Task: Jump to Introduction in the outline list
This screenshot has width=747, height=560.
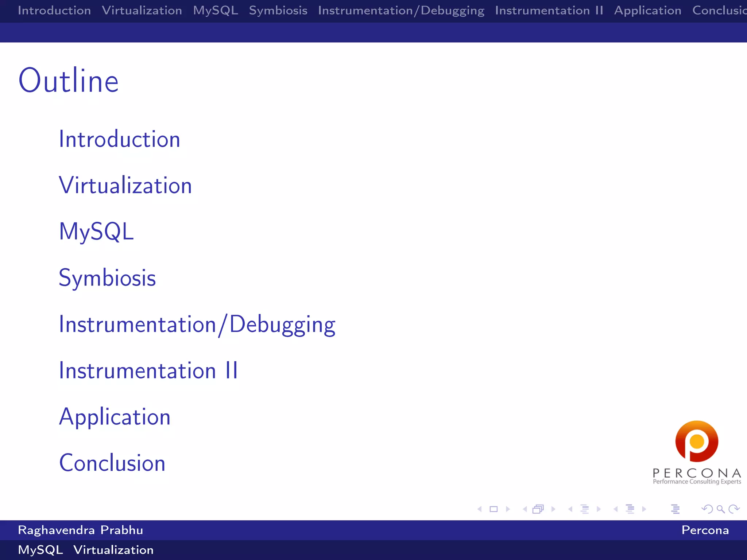Action: tap(120, 139)
